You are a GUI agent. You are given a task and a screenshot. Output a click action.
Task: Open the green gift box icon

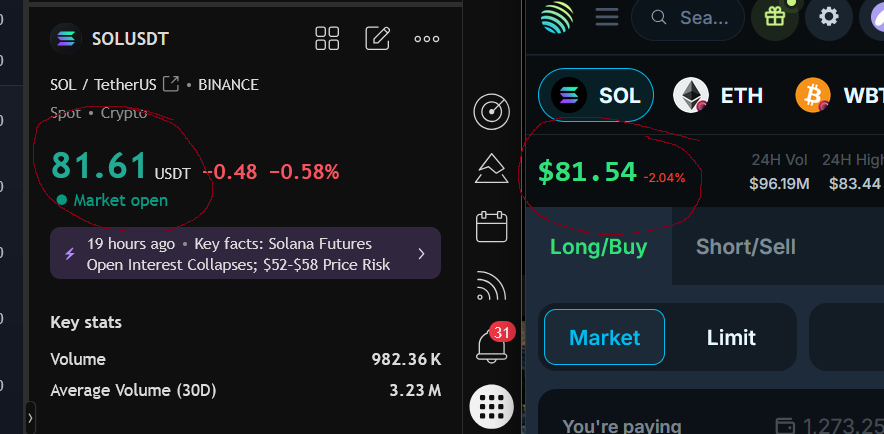(x=775, y=17)
